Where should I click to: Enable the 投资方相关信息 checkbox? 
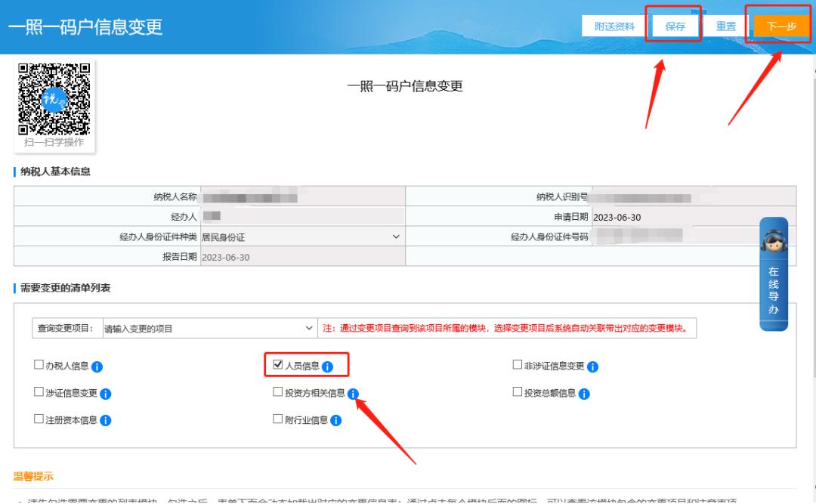pos(278,393)
